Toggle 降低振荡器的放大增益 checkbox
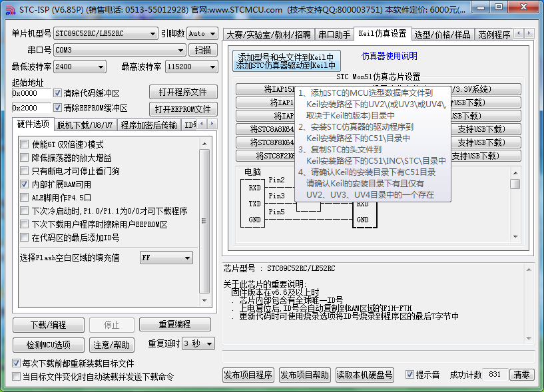Screen dimensions: 544x392 coord(24,158)
